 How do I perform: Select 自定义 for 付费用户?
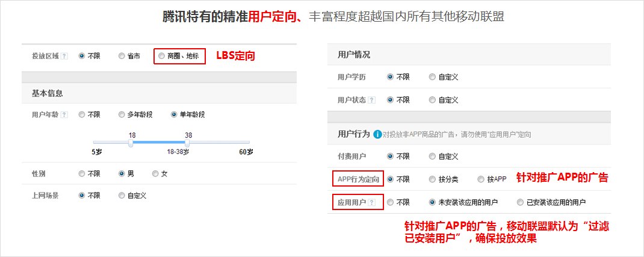click(432, 156)
